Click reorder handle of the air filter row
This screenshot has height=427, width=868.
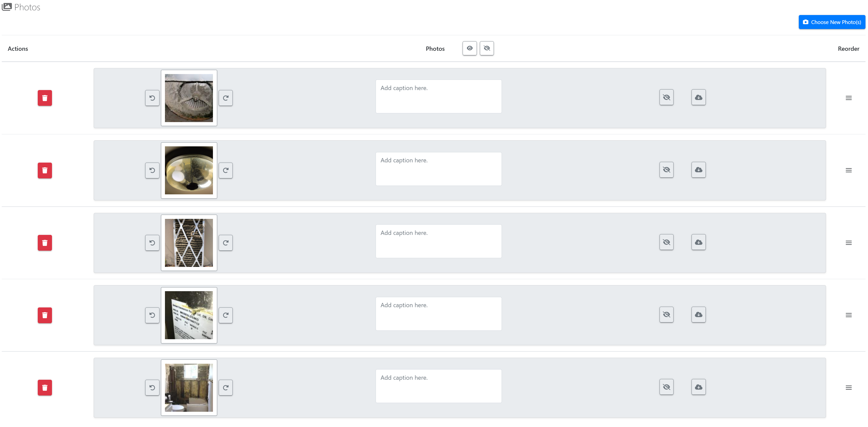[x=849, y=243]
